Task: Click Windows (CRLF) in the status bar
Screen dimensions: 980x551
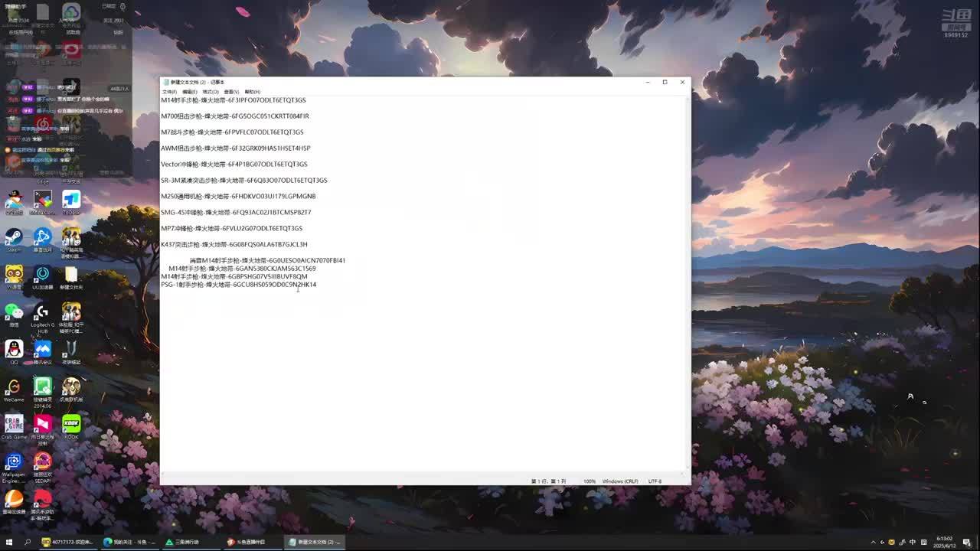Action: coord(620,481)
